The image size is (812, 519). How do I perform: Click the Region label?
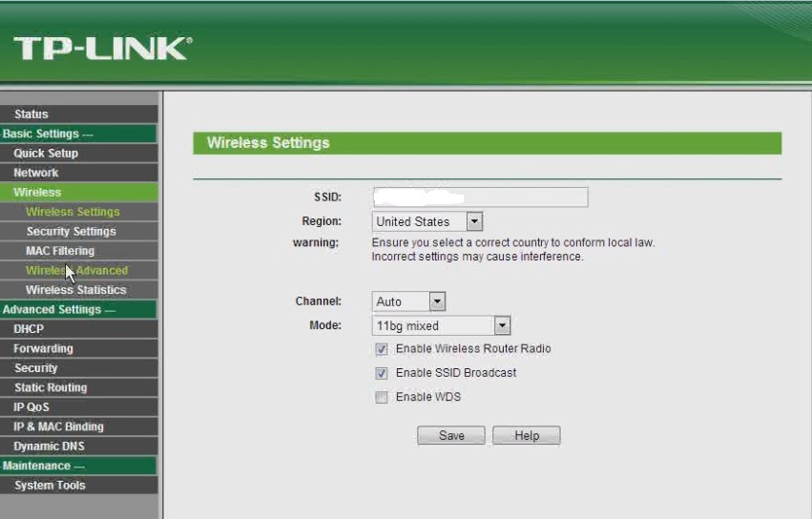(322, 221)
